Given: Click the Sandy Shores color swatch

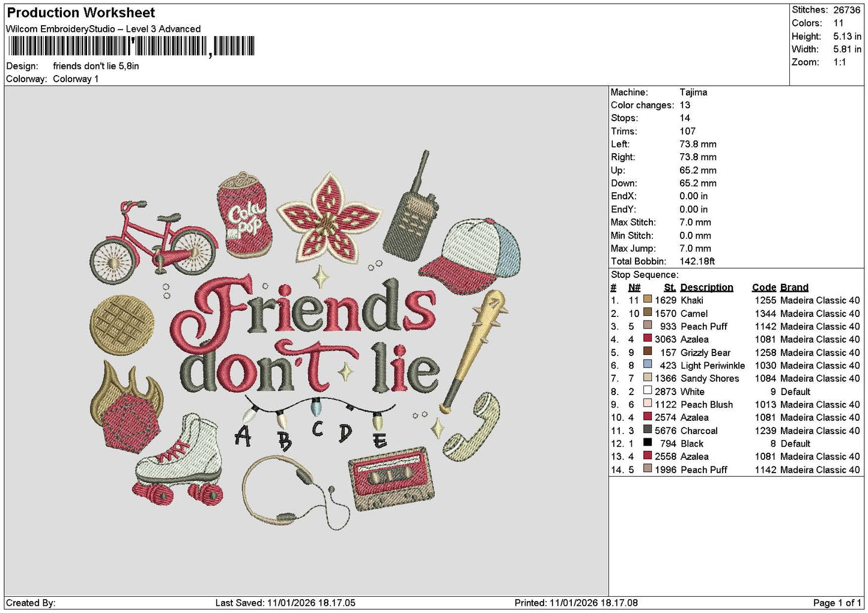Looking at the screenshot, I should 648,378.
